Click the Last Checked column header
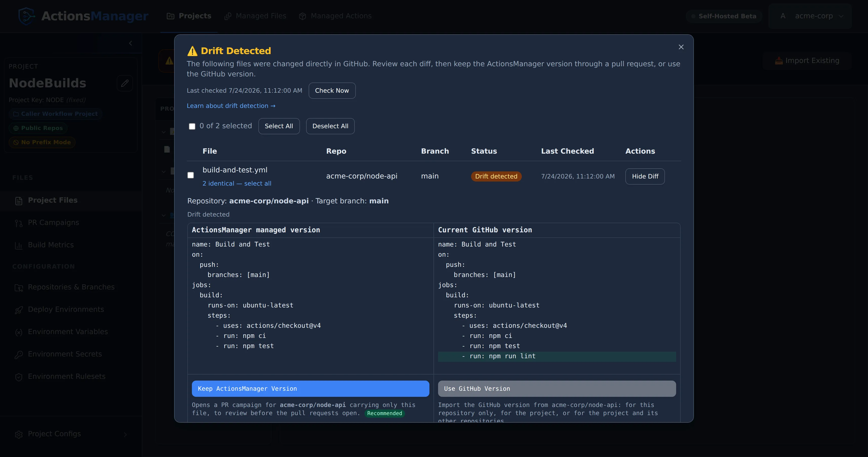The width and height of the screenshot is (868, 457). (567, 151)
